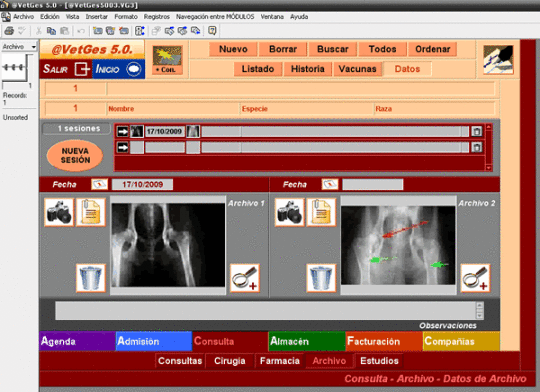Open second X-ray thumbnail in session row
540x392 pixels.
[x=193, y=131]
